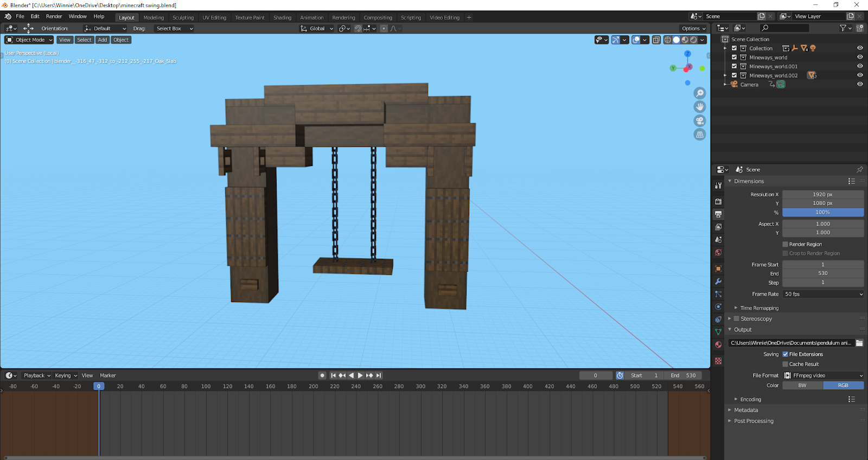Click the Move view hand gizmo

(x=700, y=107)
